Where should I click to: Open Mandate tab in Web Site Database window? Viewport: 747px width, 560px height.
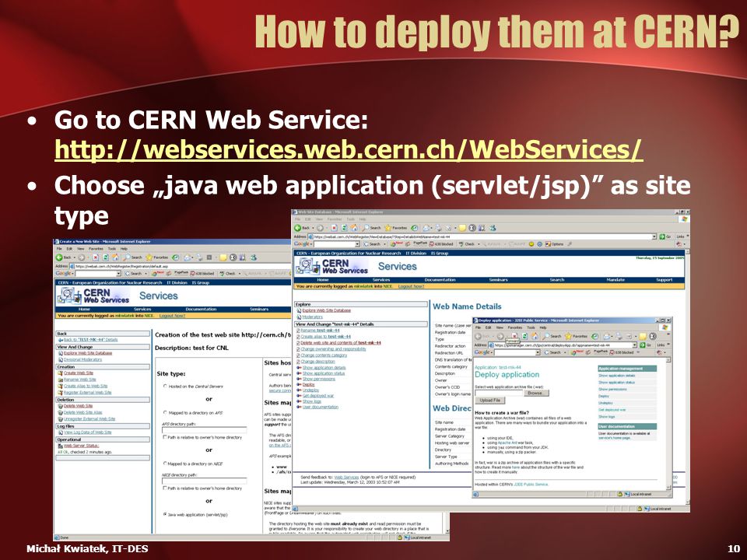click(x=615, y=280)
